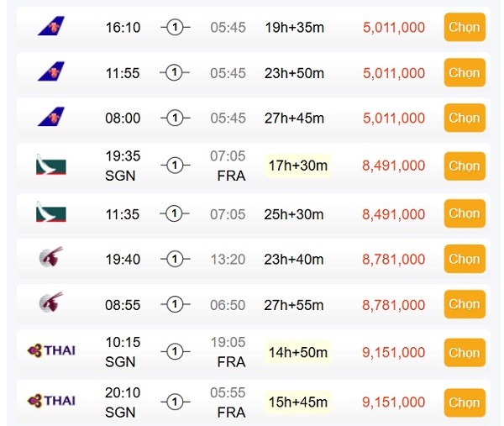Choose the 19:40 Qatar flight via Chọn

464,260
